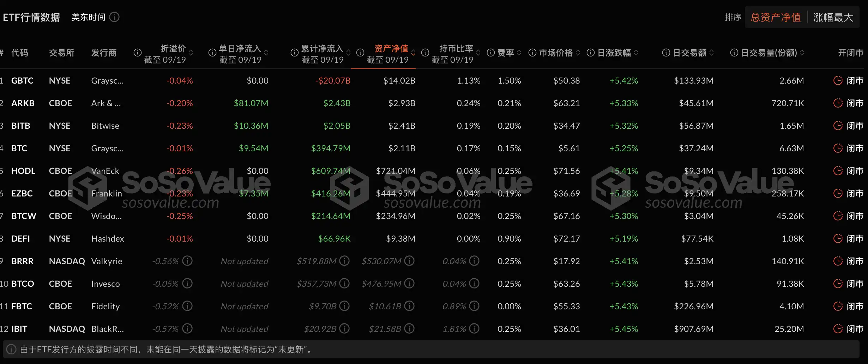Click clock icon in GBTC row status
Screen dimensions: 868x364
(x=838, y=80)
